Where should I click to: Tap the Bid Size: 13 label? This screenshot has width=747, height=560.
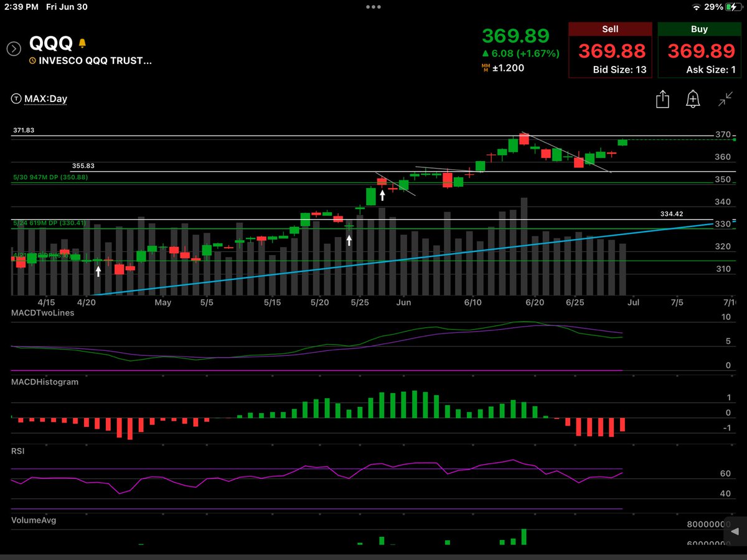coord(619,70)
